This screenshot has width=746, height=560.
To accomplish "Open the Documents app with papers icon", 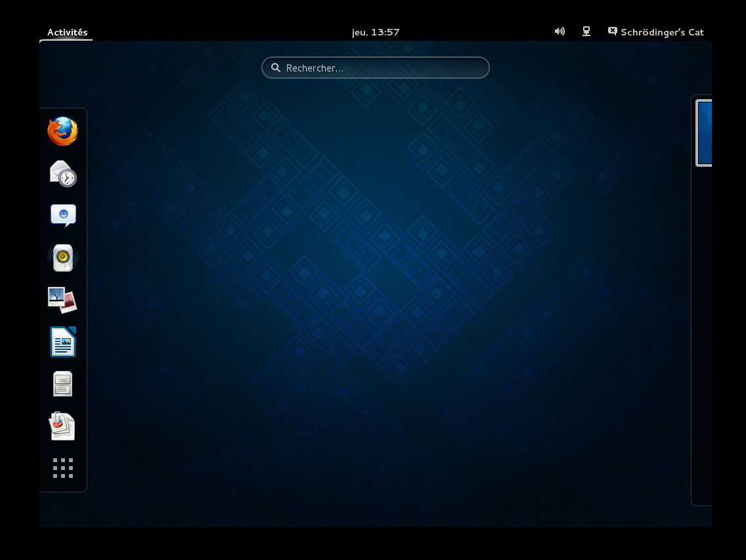I will pyautogui.click(x=63, y=426).
